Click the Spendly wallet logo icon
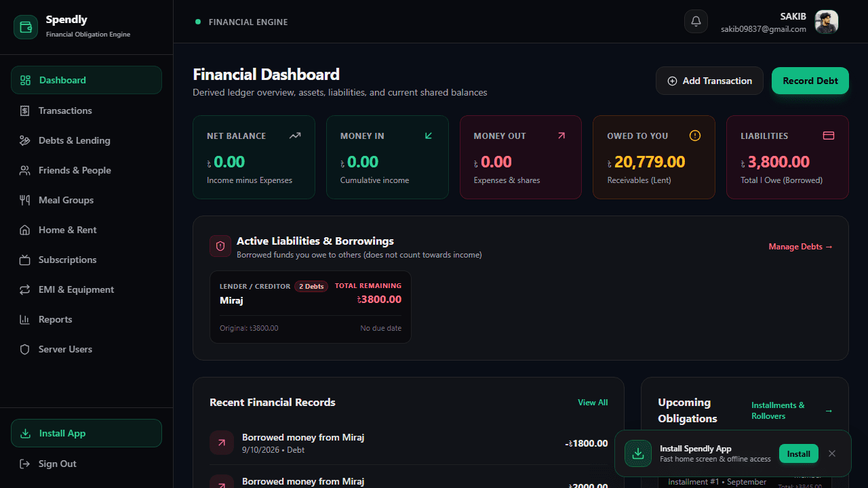 pos(26,27)
